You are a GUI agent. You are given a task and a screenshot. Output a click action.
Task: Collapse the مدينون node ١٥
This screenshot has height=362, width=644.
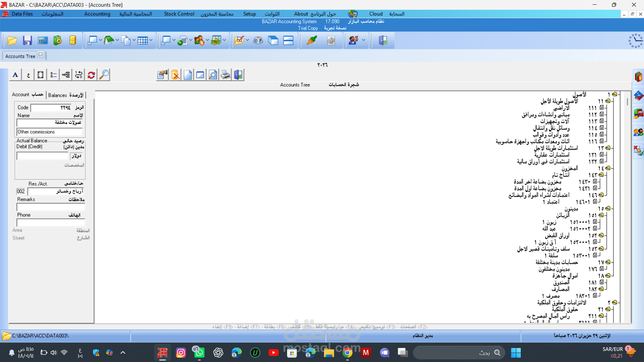pyautogui.click(x=608, y=209)
